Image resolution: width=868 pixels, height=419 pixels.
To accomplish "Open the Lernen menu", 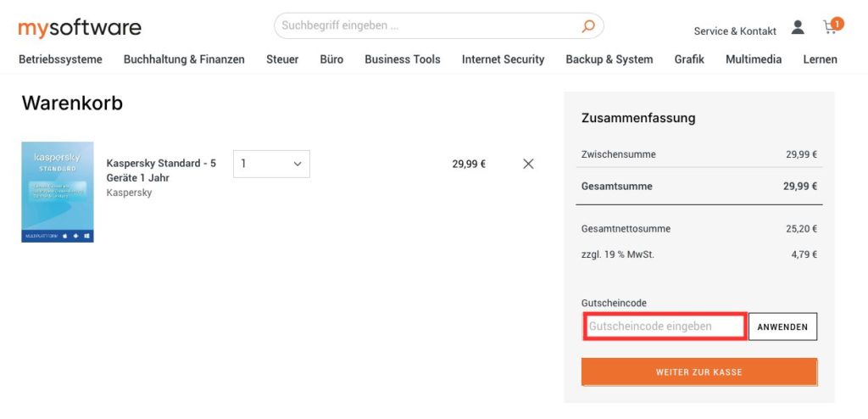I will [x=820, y=59].
